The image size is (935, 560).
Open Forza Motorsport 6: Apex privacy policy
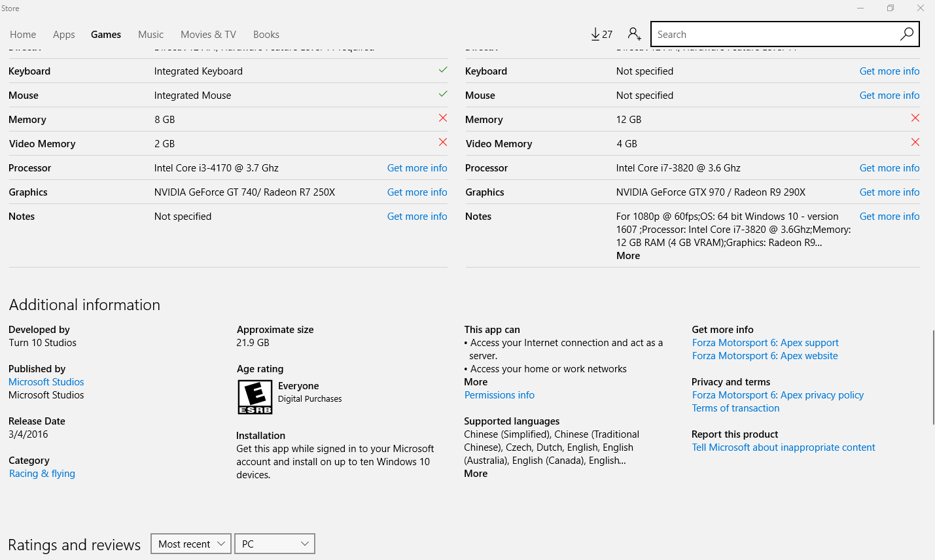(x=778, y=395)
